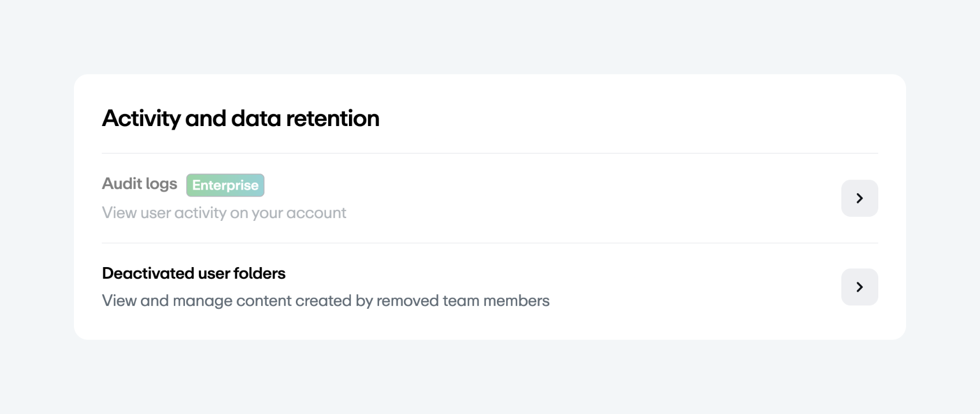Viewport: 980px width, 414px height.
Task: Click the word 'logs' beside Enterprise badge
Action: pos(162,184)
